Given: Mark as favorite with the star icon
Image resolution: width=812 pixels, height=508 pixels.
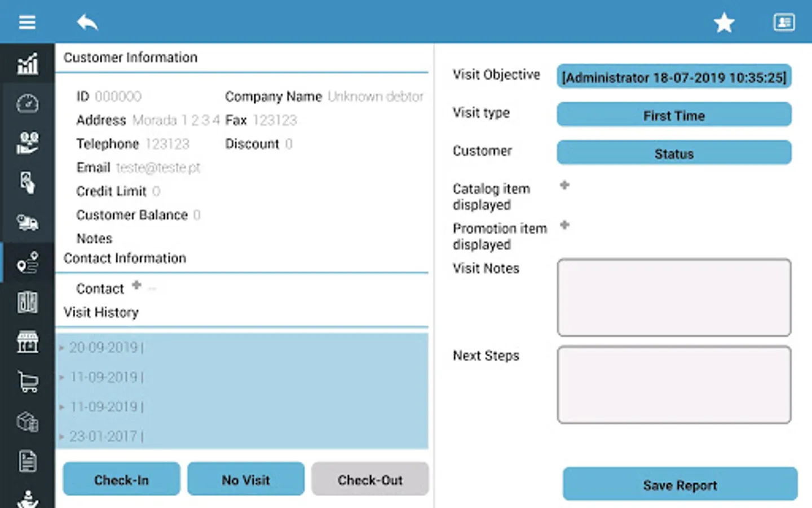Looking at the screenshot, I should pyautogui.click(x=724, y=23).
